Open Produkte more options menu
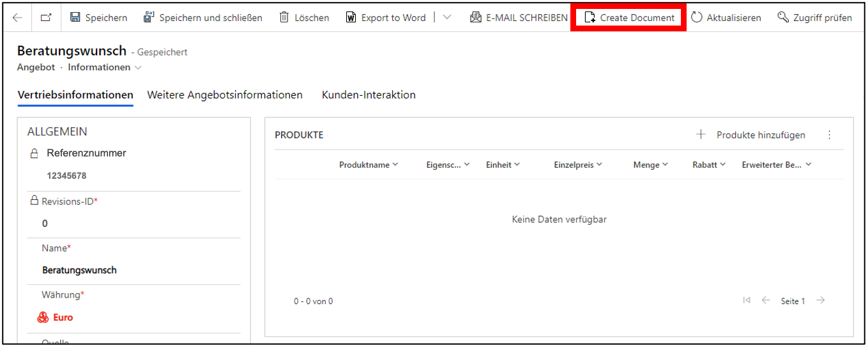 coord(830,135)
